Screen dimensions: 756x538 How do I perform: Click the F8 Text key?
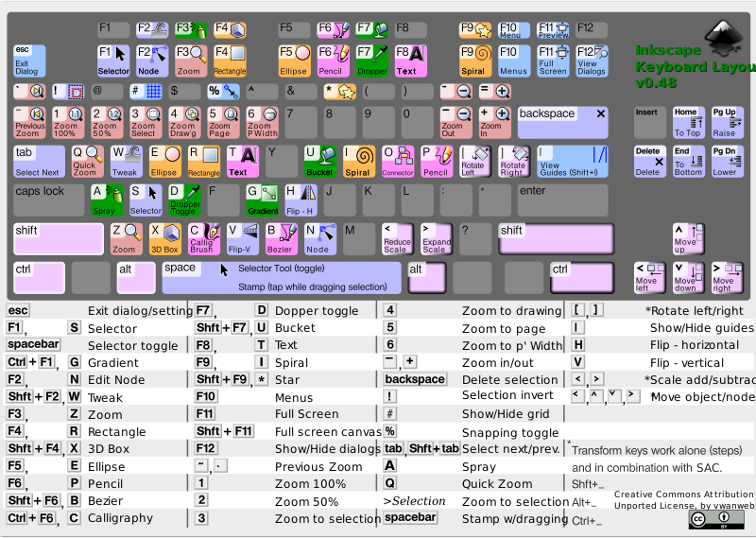(x=410, y=61)
